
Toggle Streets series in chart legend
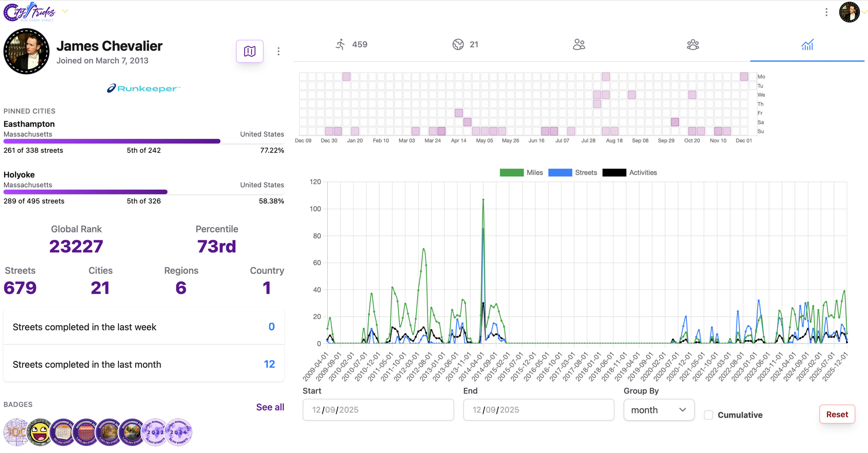pyautogui.click(x=560, y=172)
